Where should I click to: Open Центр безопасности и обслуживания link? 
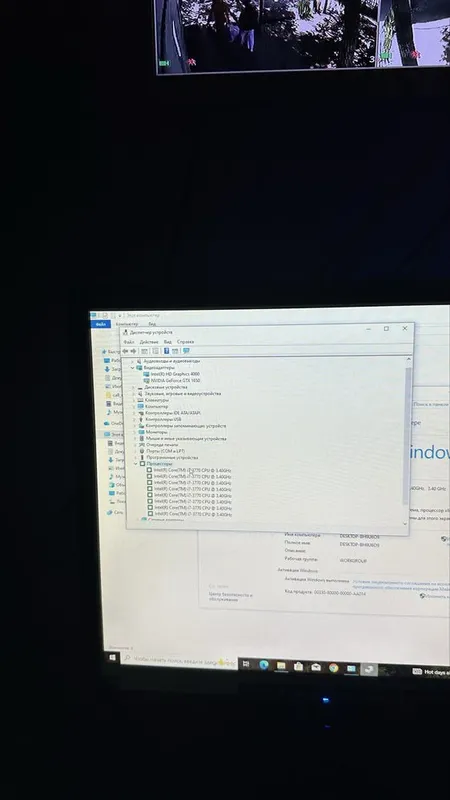click(x=230, y=597)
